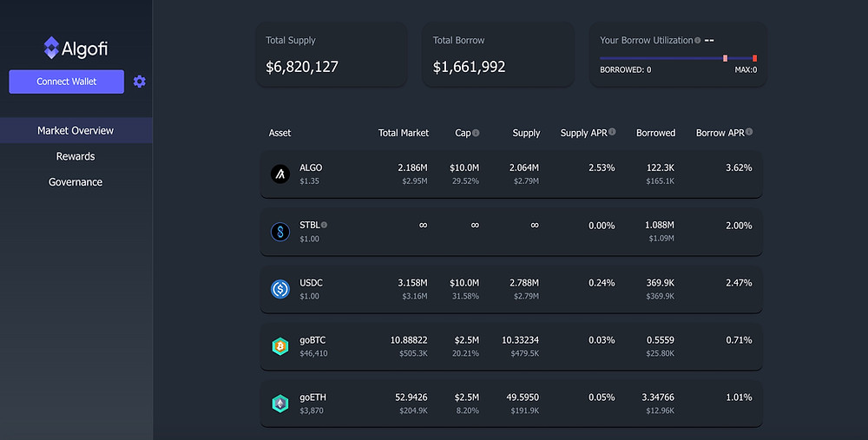Click goBTC total market 10.88822

coord(409,340)
